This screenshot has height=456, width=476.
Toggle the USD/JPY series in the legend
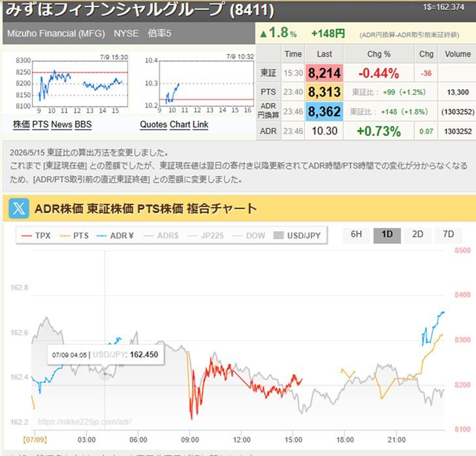pos(297,235)
